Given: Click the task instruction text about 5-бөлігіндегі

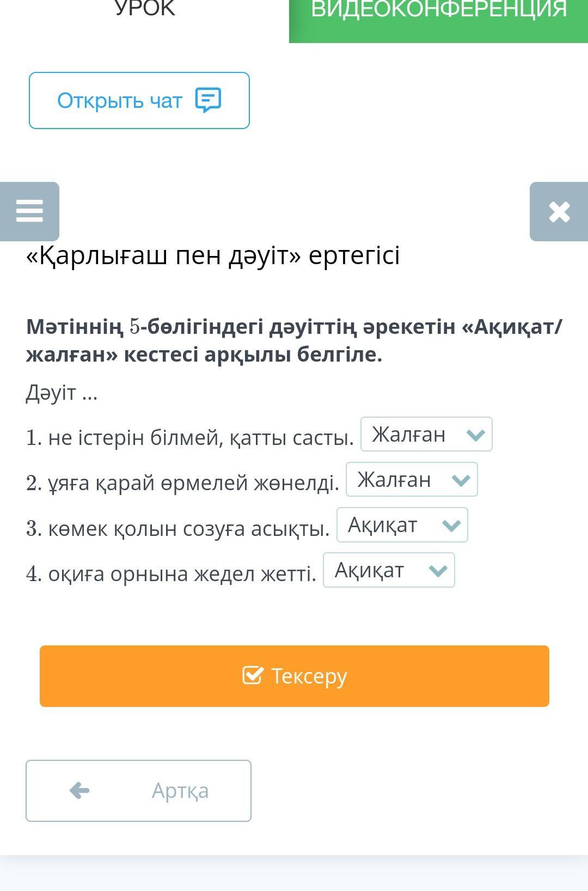Looking at the screenshot, I should [x=294, y=340].
